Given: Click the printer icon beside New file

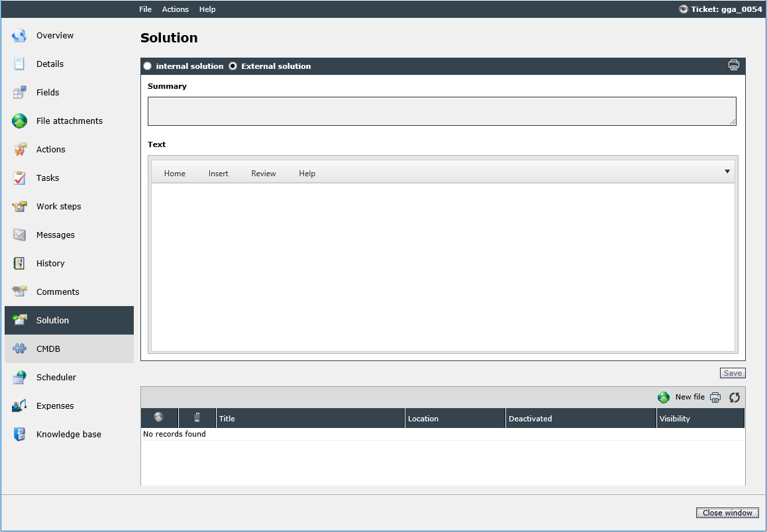Looking at the screenshot, I should tap(715, 398).
